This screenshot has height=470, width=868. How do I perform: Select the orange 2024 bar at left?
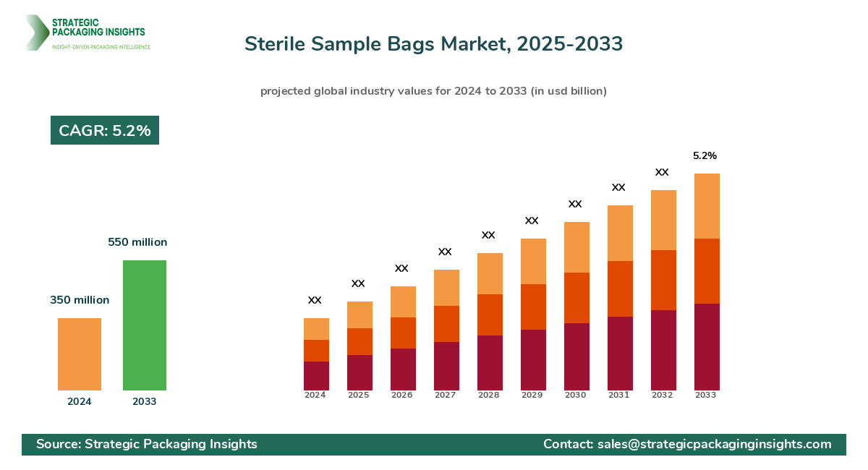pos(80,354)
